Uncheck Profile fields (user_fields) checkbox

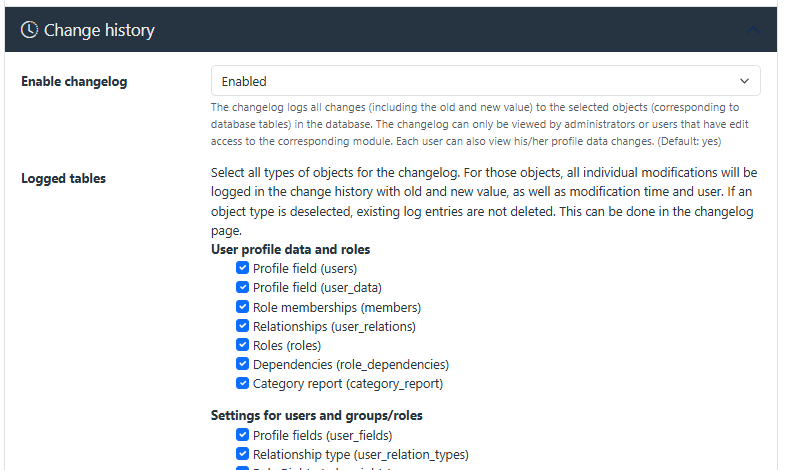point(242,435)
